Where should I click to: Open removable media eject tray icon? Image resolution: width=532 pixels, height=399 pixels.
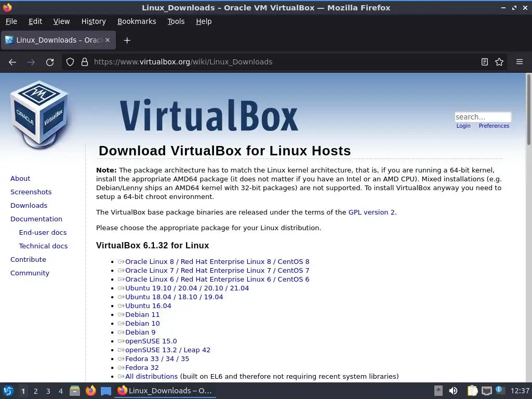coord(438,391)
